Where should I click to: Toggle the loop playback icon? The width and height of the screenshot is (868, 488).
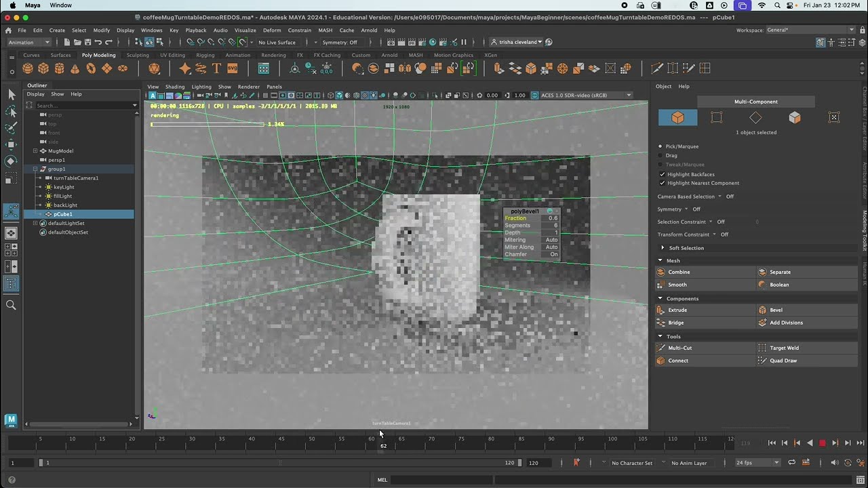pos(791,462)
